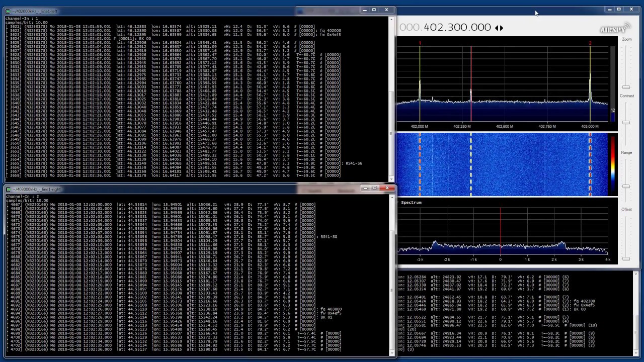Click the red center line in audio spectrum
This screenshot has width=644, height=362.
pyautogui.click(x=500, y=230)
